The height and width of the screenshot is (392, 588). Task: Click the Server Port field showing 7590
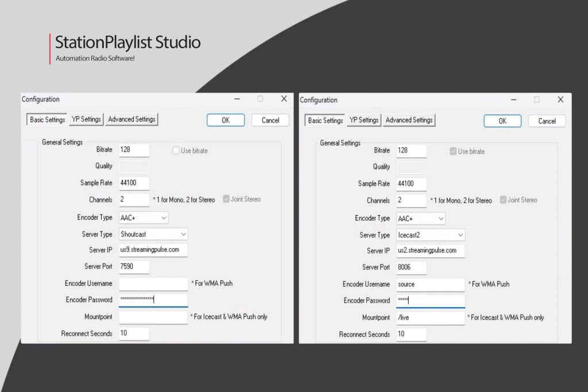tap(133, 267)
